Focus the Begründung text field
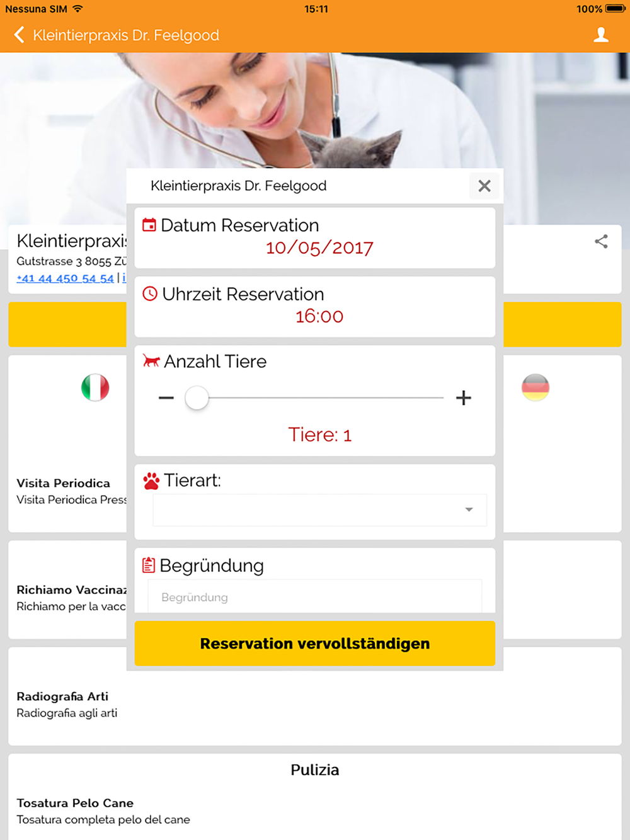 (315, 596)
